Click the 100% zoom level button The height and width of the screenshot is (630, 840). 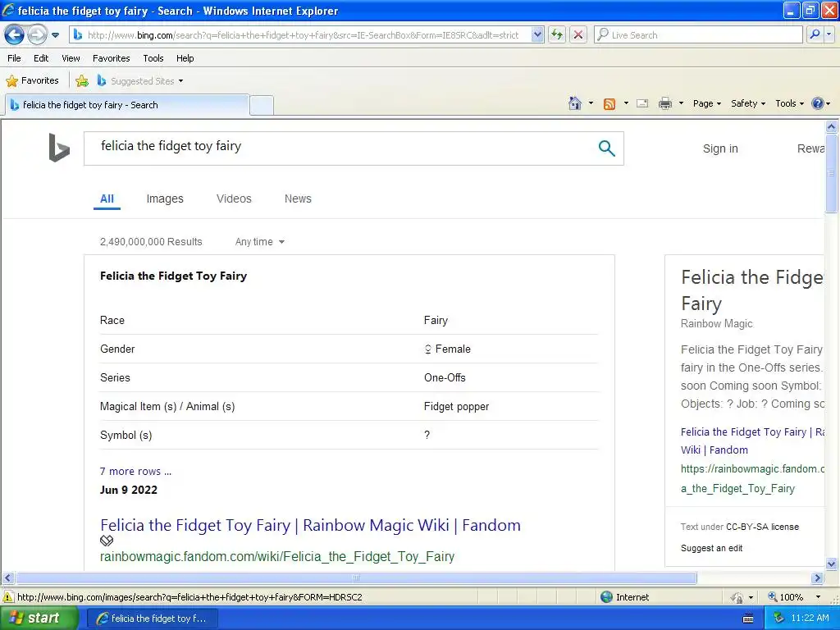click(x=785, y=597)
